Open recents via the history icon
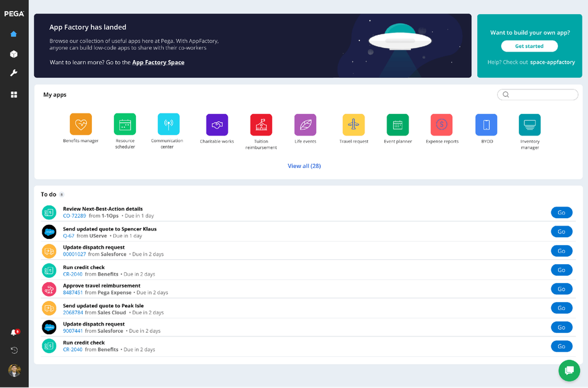Viewport: 588px width, 388px height. [x=13, y=350]
